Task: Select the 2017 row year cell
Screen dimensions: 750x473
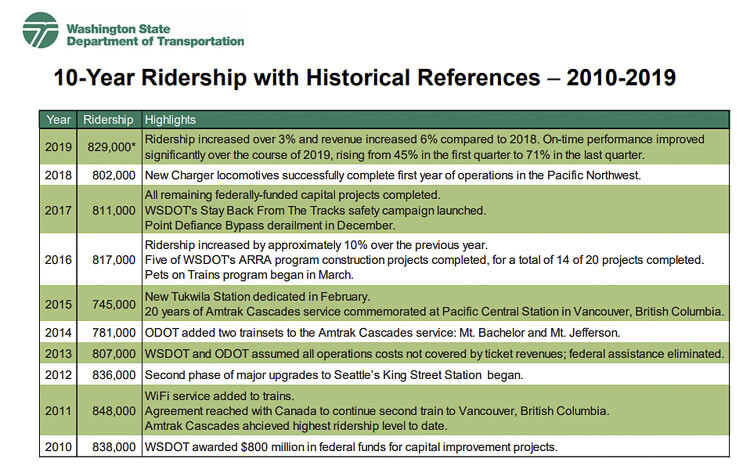Action: (58, 212)
